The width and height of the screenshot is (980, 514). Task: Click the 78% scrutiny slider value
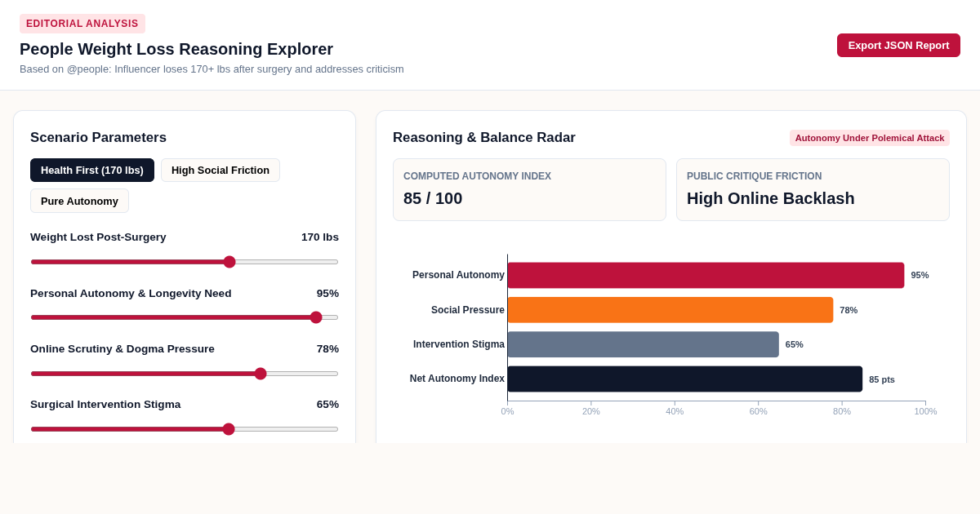pos(327,349)
